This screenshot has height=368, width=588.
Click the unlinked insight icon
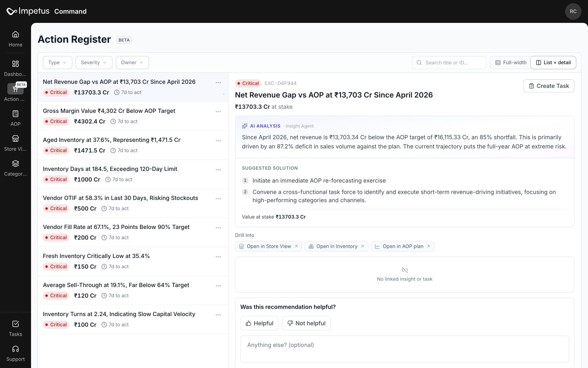click(x=405, y=270)
